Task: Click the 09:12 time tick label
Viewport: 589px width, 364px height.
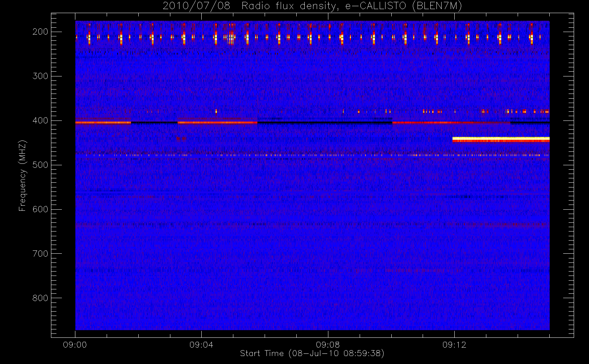Action: pos(454,345)
